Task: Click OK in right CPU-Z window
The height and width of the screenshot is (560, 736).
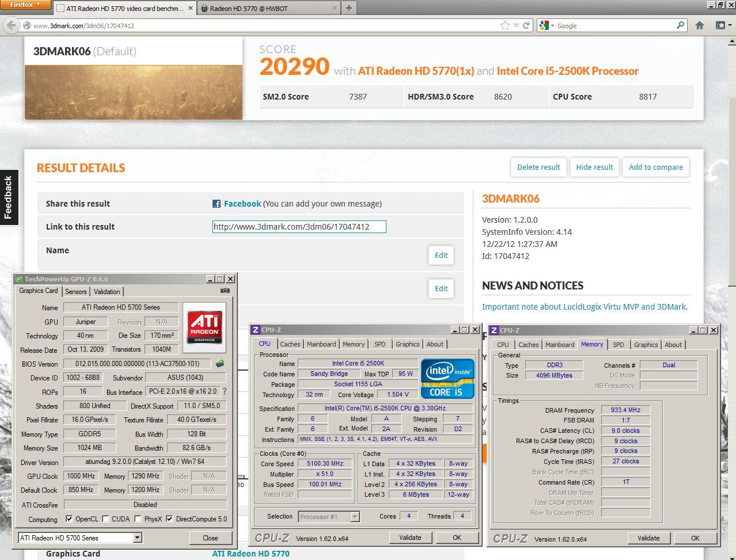Action: click(695, 538)
